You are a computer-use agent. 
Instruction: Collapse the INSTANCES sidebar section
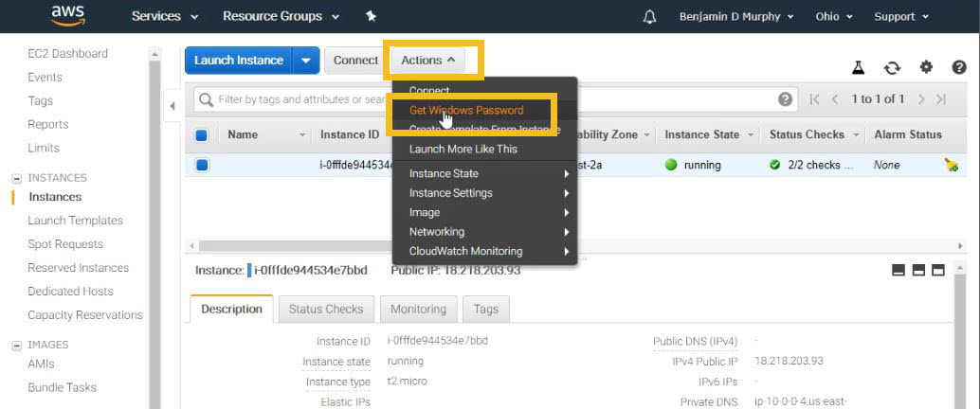[x=17, y=178]
